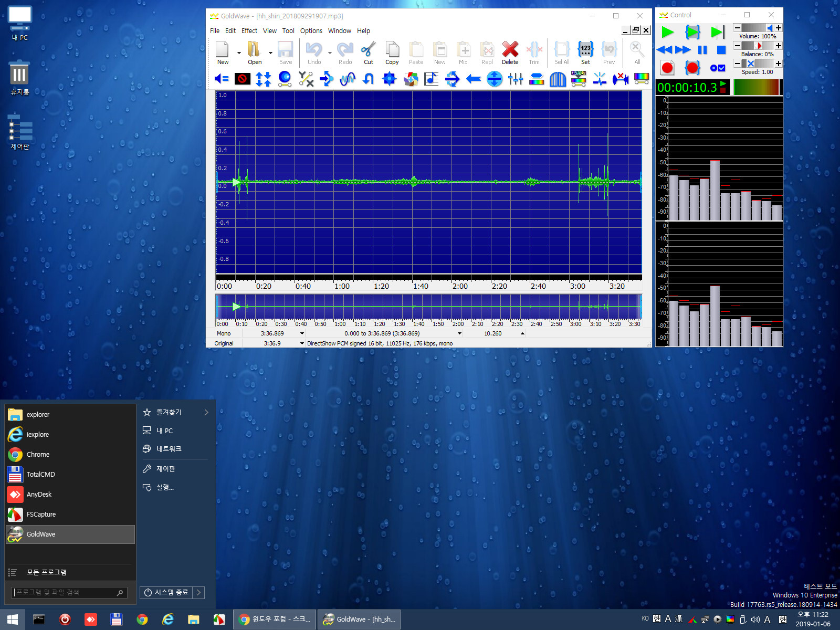
Task: Click the flanger wave effect icon
Action: [348, 79]
